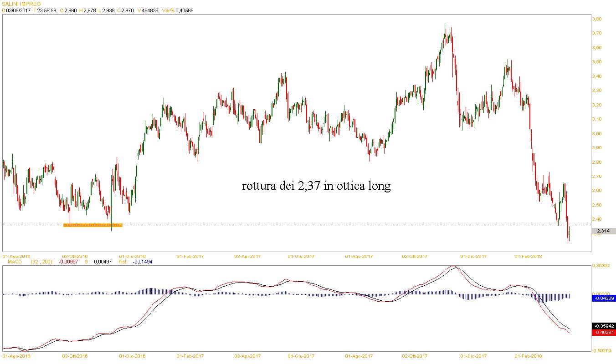Click 02-Ott-2017 on the price chart date axis
Viewport: 616px width, 364px height.
coord(415,256)
